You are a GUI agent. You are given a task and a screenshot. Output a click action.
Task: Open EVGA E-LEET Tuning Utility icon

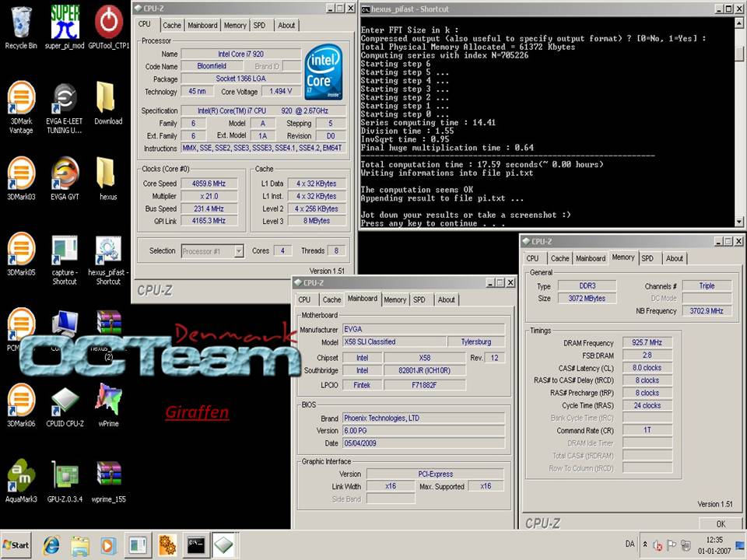point(65,107)
